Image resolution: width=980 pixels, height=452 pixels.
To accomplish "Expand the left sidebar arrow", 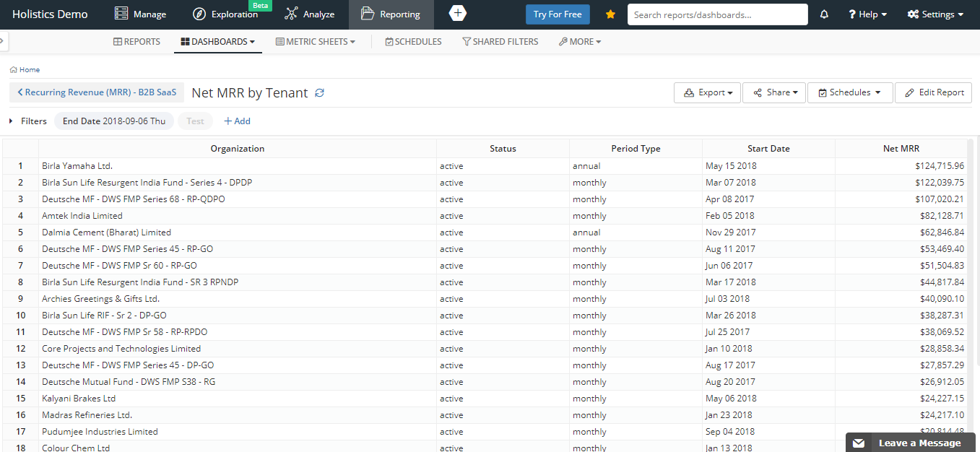I will 3,41.
